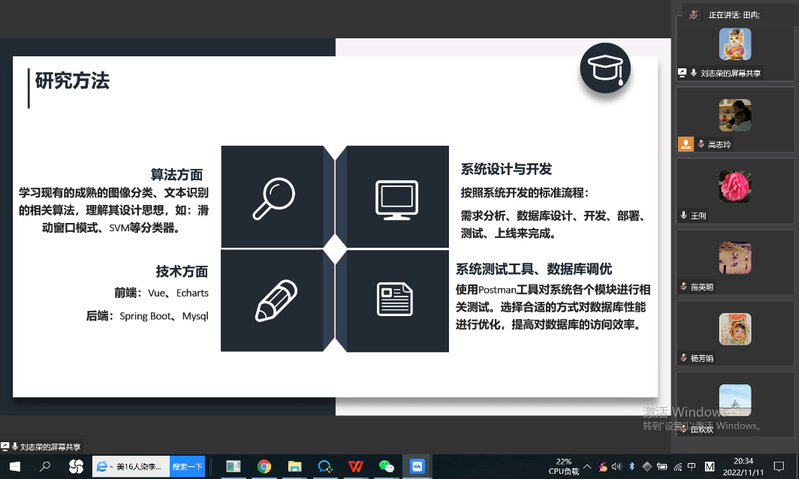799x479 pixels.
Task: Click the 搜索一下 button in the taskbar
Action: pos(187,466)
